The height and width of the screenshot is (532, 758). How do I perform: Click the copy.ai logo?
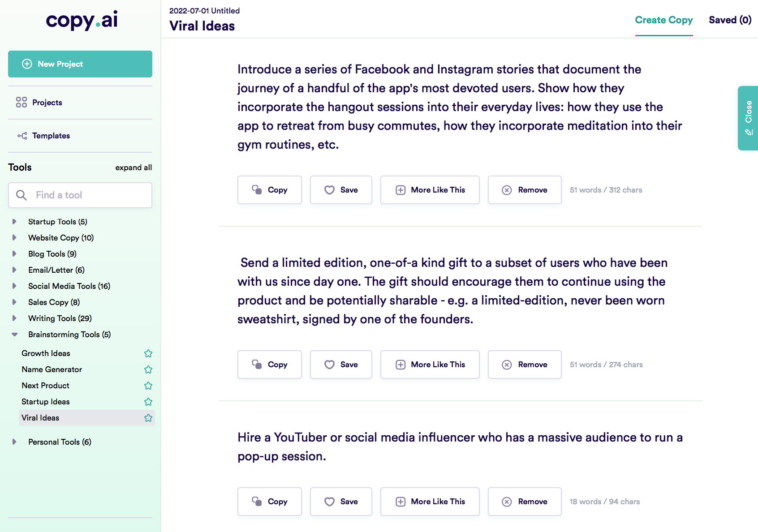tap(82, 20)
